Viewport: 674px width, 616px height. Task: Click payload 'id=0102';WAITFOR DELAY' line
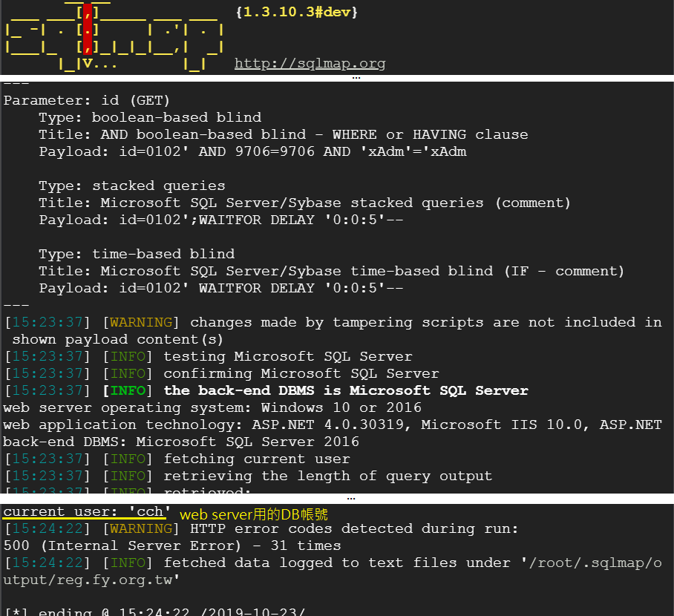[x=221, y=220]
